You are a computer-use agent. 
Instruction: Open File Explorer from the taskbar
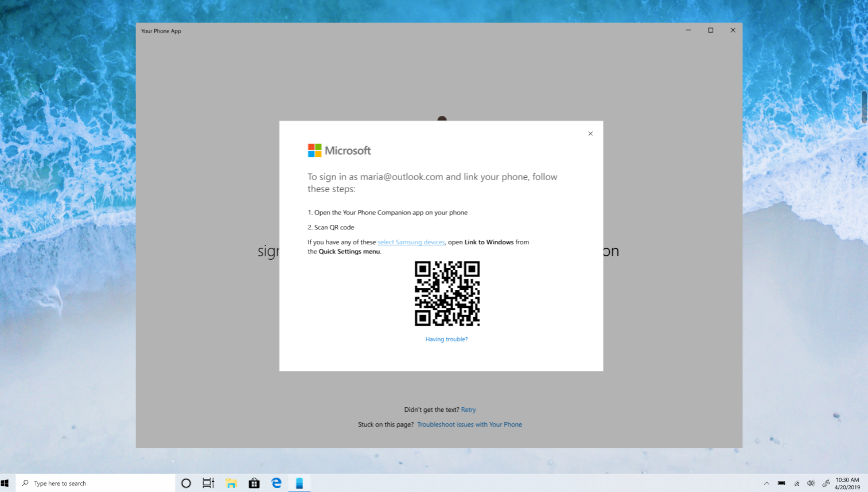[231, 483]
